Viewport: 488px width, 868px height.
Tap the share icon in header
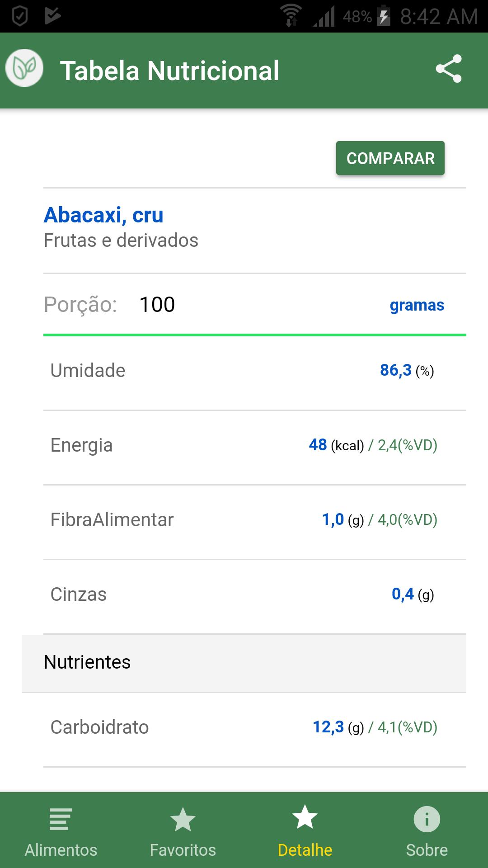449,69
